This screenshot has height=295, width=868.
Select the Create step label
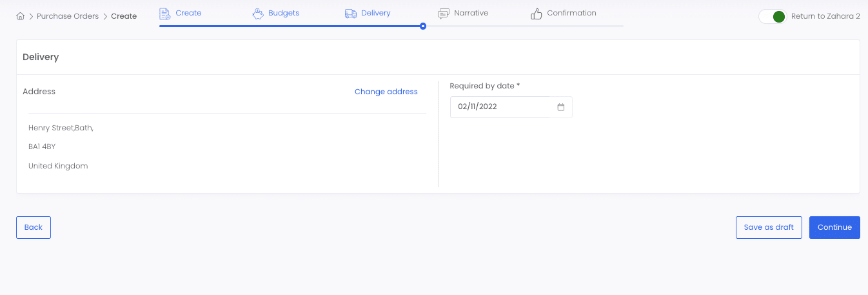(x=188, y=13)
